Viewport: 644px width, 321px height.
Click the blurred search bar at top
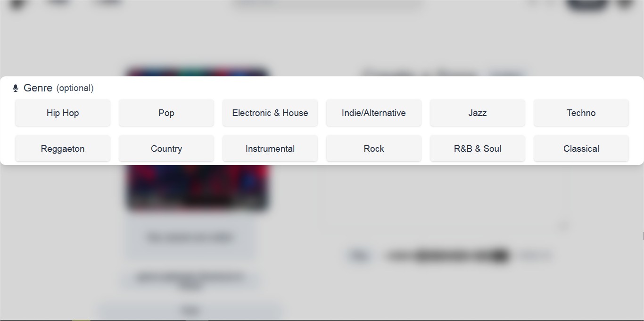(329, 4)
